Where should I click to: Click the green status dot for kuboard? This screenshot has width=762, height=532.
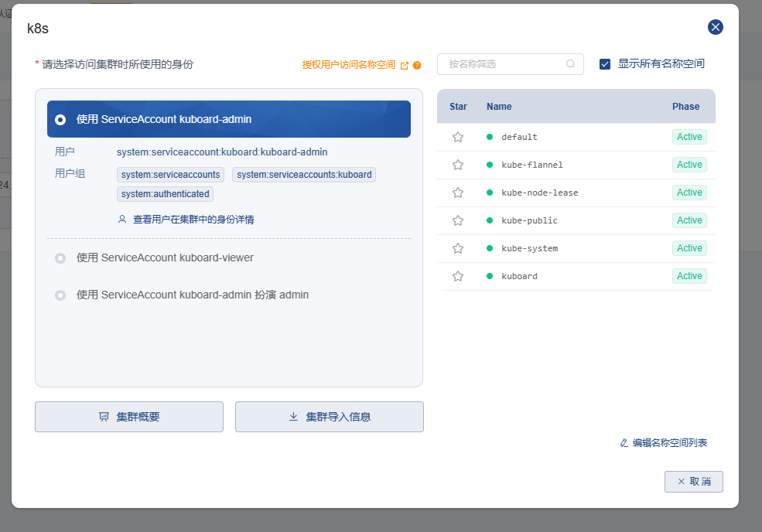(x=490, y=276)
